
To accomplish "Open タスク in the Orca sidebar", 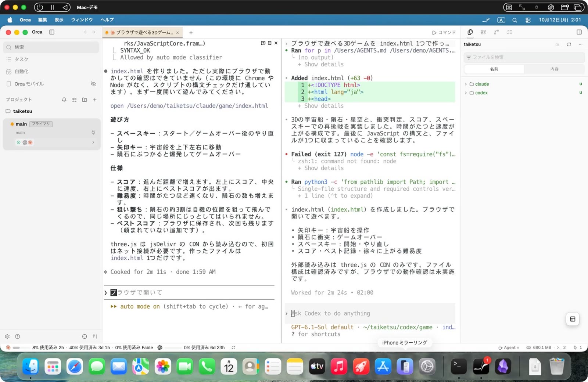I will (51, 59).
